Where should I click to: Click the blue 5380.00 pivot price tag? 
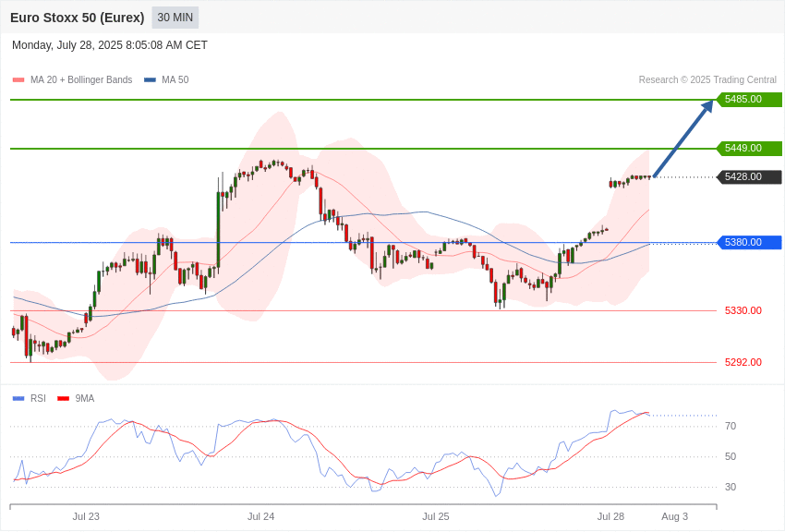pos(749,242)
